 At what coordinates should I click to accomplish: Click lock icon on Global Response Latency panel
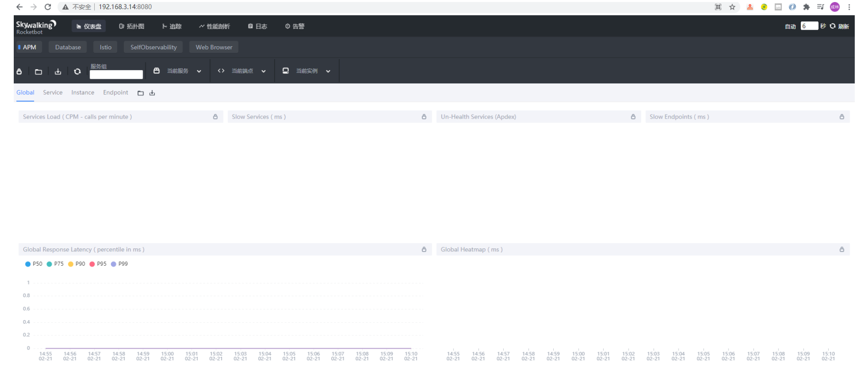point(424,250)
